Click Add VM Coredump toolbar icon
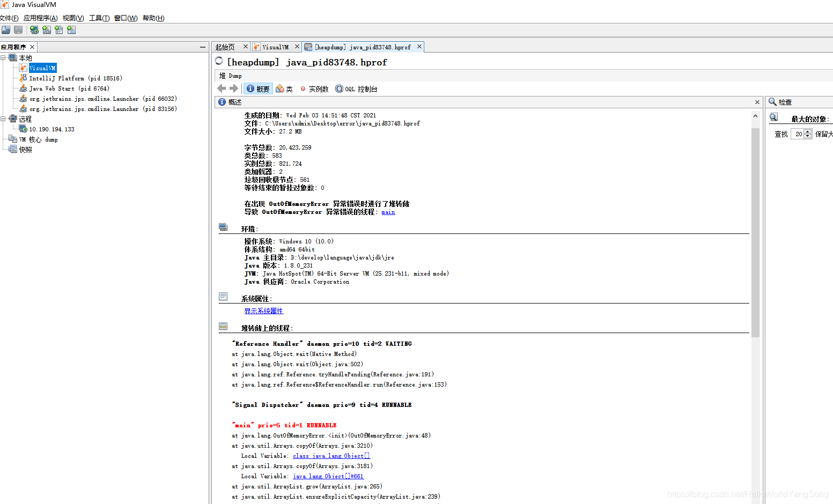Screen dimensions: 833x504 pos(59,30)
